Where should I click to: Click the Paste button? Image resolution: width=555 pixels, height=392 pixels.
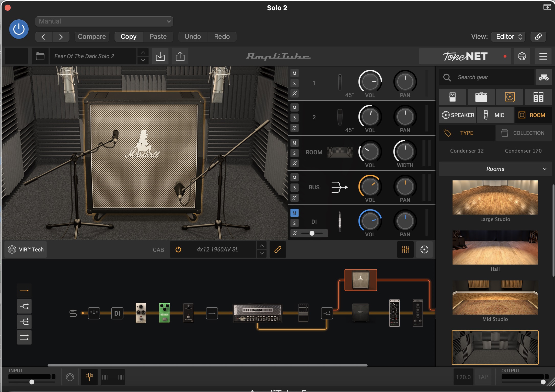pyautogui.click(x=158, y=37)
